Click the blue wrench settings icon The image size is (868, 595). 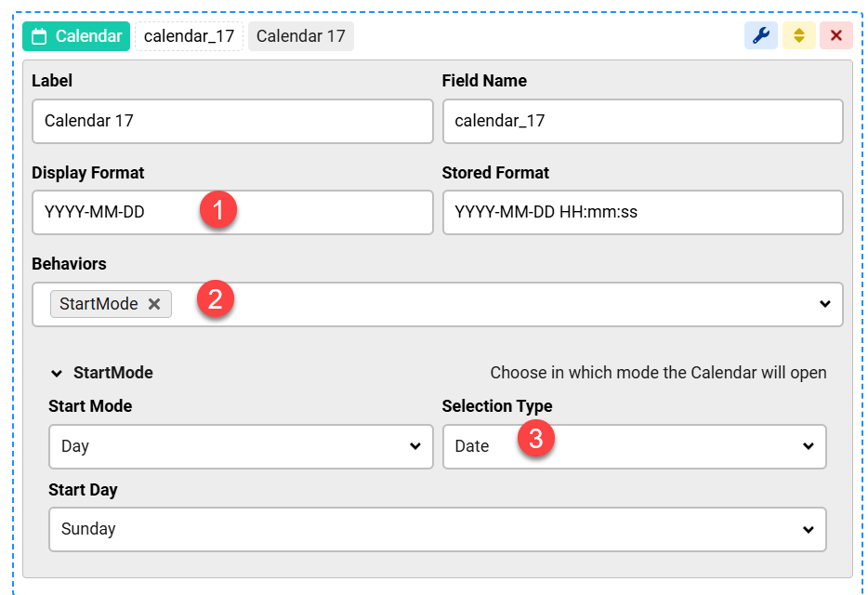(x=760, y=36)
